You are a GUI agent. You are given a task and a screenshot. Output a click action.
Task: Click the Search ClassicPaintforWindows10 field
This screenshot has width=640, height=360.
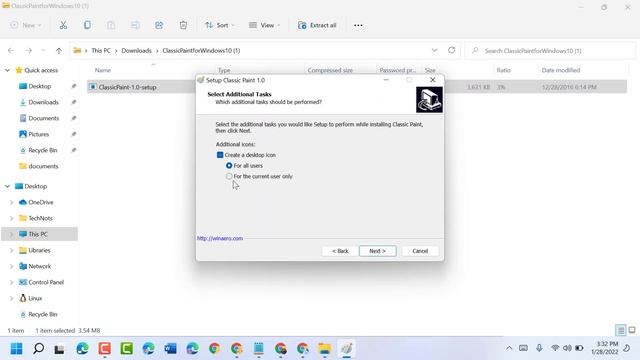coord(551,51)
